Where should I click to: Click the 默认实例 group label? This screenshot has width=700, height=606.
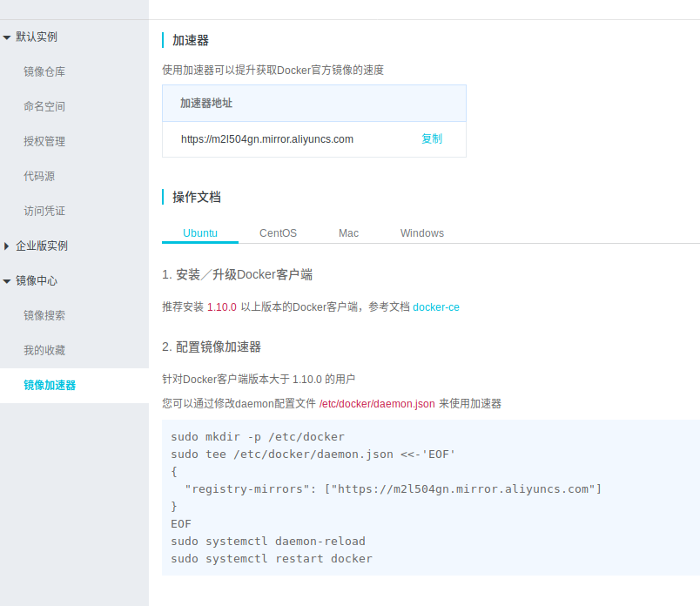(x=37, y=37)
